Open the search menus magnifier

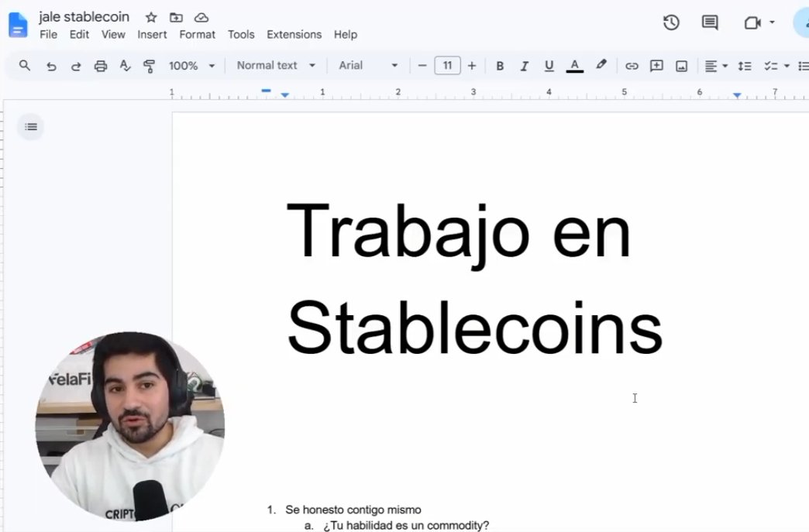pos(24,66)
